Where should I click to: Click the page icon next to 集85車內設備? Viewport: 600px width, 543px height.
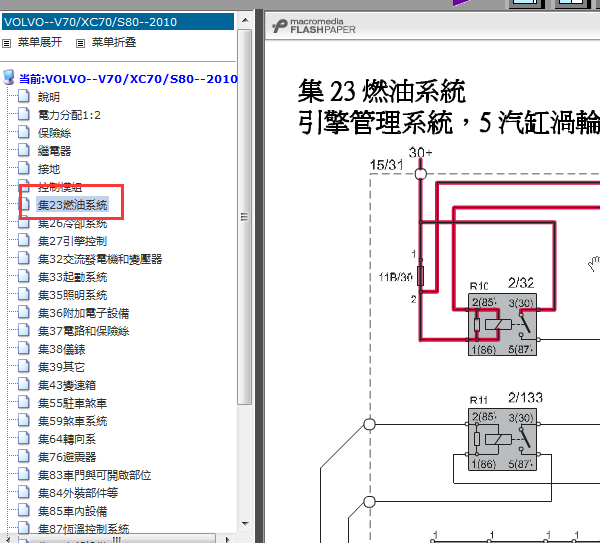(24, 510)
